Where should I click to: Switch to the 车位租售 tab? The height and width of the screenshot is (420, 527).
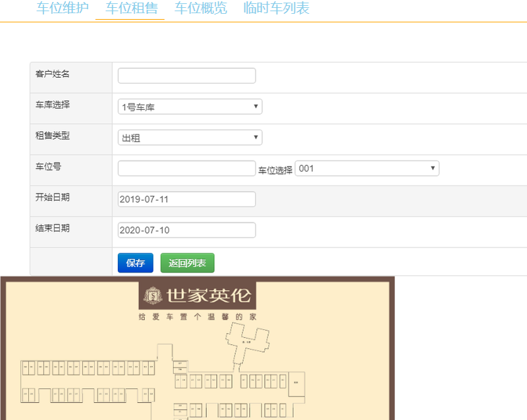[x=131, y=8]
